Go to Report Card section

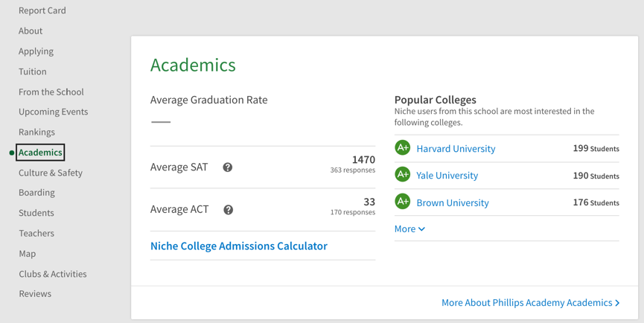point(42,10)
